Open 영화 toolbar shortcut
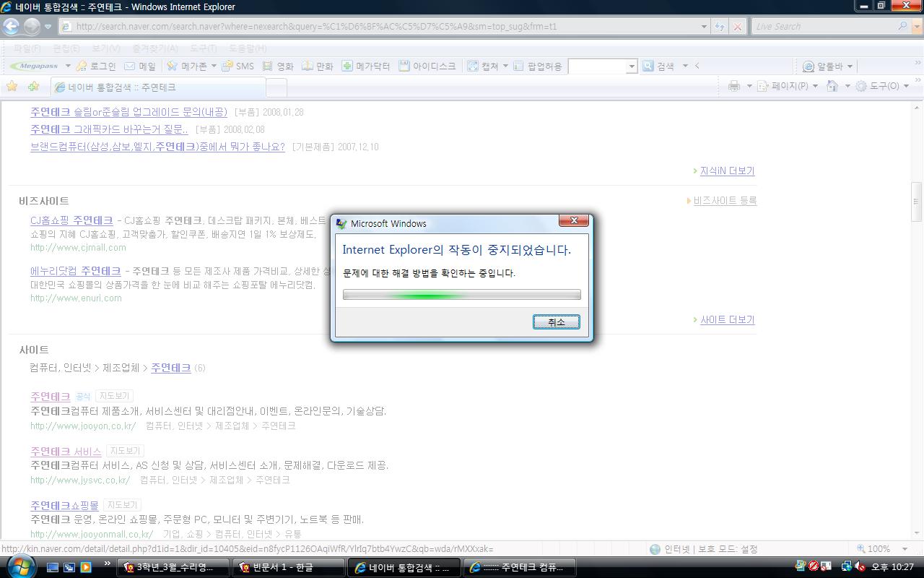This screenshot has width=924, height=578. 278,66
